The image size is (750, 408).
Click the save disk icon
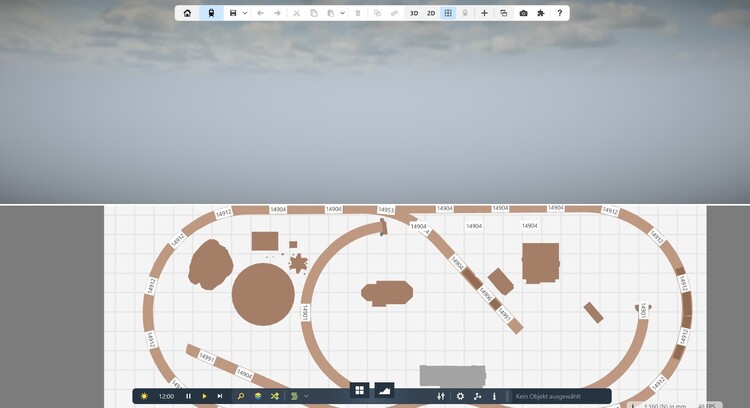click(233, 13)
